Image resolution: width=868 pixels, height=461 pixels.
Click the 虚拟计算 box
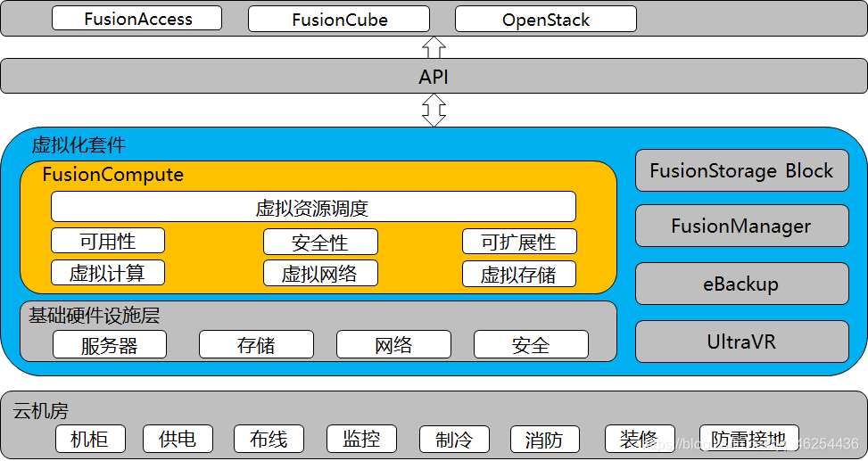[108, 272]
